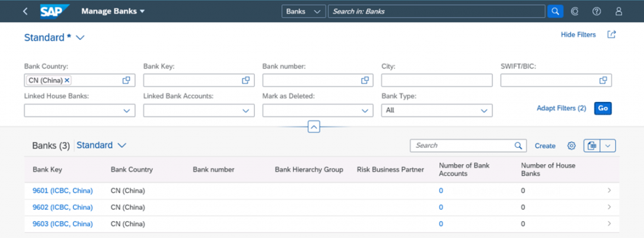Export table to spreadsheet icon
Viewport: 644px width, 238px height.
(592, 145)
